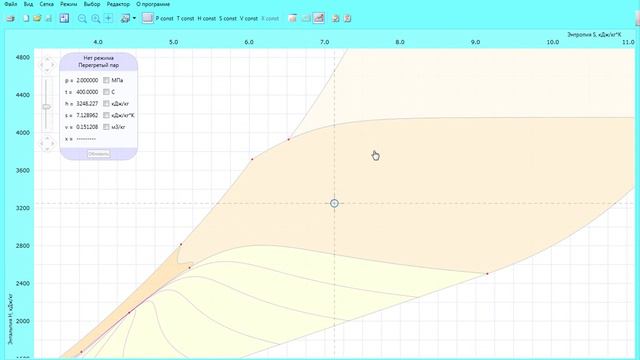Check the MПa pressure checkbox
The image size is (640, 360).
[x=106, y=80]
